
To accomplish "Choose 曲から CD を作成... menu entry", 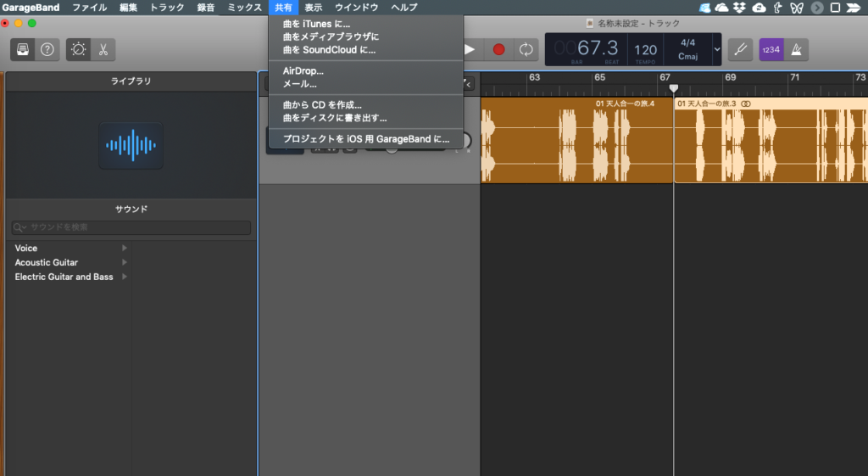I will [x=366, y=104].
